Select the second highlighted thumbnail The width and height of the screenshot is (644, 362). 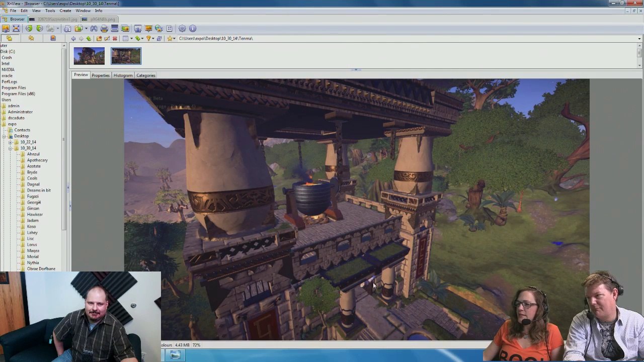126,56
